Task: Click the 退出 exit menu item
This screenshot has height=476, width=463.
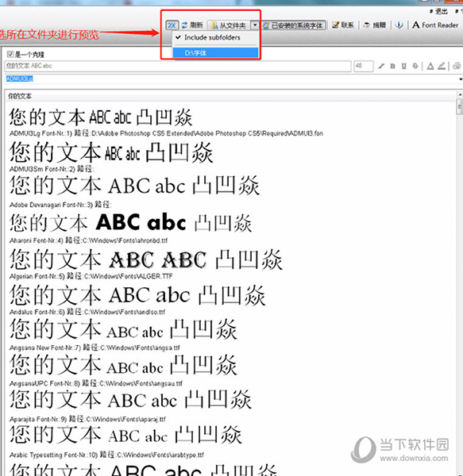Action: 438,12
